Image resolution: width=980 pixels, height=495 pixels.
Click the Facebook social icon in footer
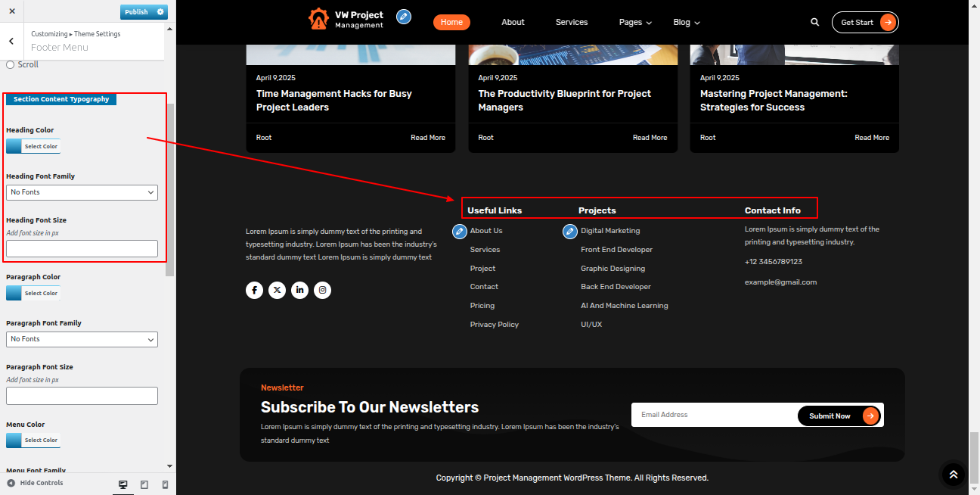tap(254, 290)
